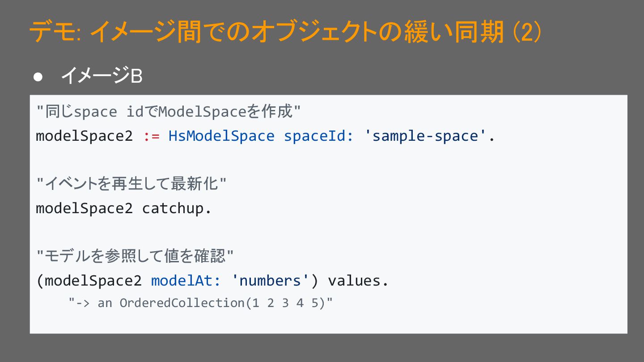Click comment "同じspace idでModelSpaceを作成"

coord(169,111)
